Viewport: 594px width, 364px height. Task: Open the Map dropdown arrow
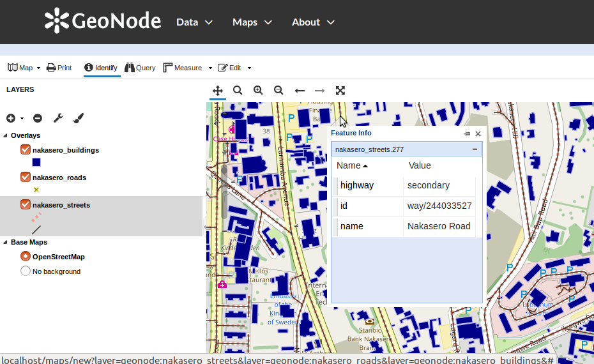tap(38, 68)
